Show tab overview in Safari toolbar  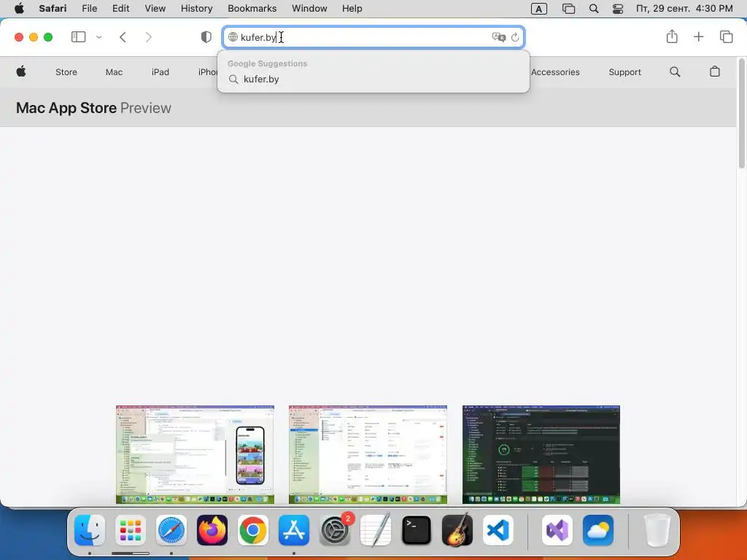click(x=726, y=36)
